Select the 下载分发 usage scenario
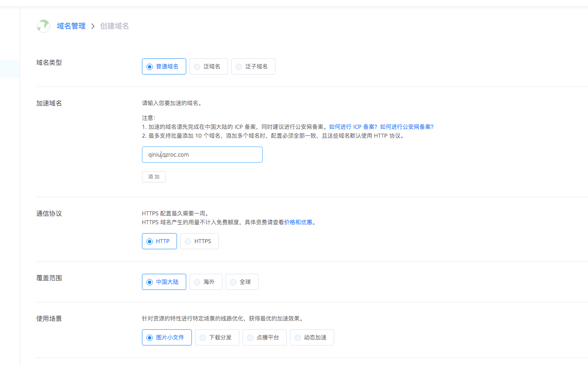This screenshot has height=366, width=588. 217,337
